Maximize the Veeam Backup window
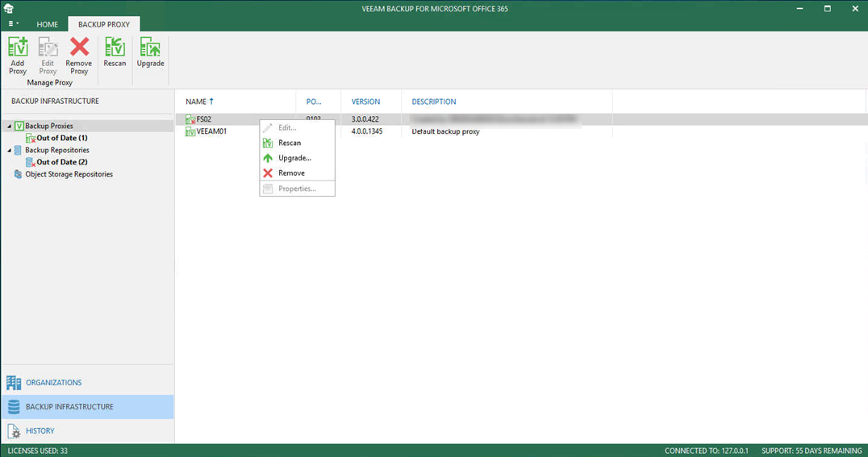868x457 pixels. pos(828,8)
